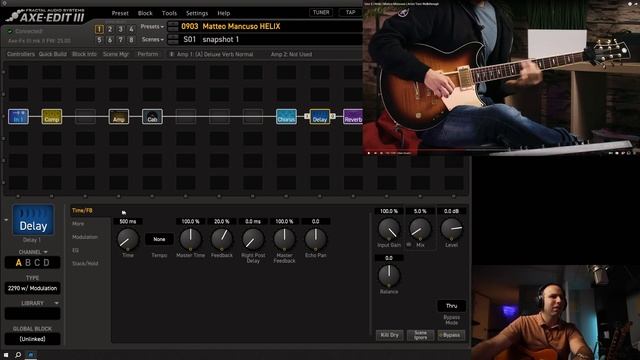The image size is (640, 360).
Task: Click the large Delay block icon
Action: 33,220
